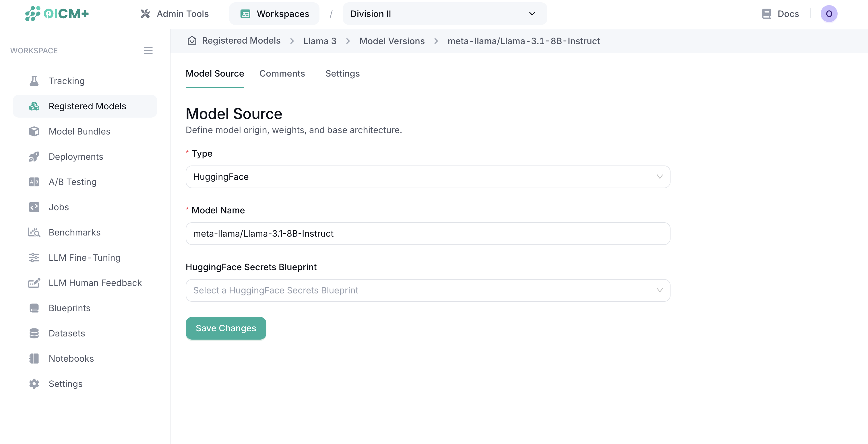This screenshot has height=444, width=868.
Task: Switch to the Comments tab
Action: [x=282, y=73]
